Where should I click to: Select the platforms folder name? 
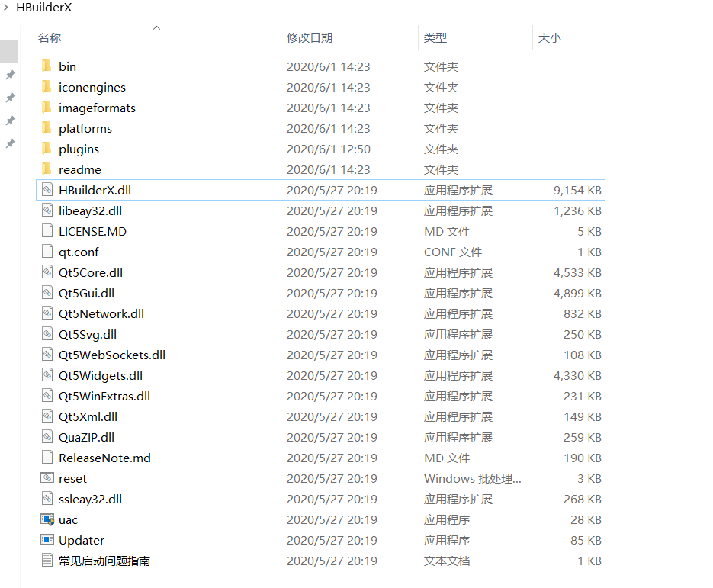tap(85, 128)
